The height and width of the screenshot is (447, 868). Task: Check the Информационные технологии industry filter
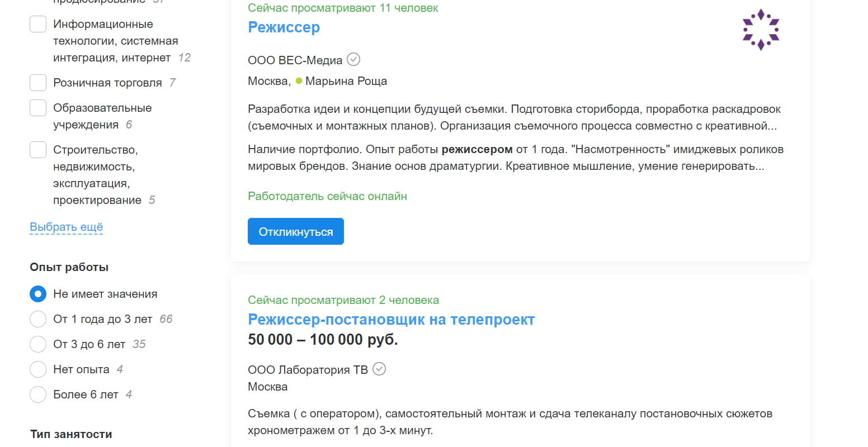[x=37, y=24]
